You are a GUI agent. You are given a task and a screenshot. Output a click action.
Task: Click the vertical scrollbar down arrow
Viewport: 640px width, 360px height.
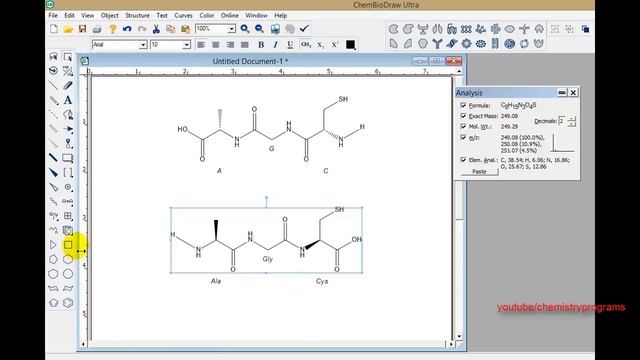(x=459, y=336)
